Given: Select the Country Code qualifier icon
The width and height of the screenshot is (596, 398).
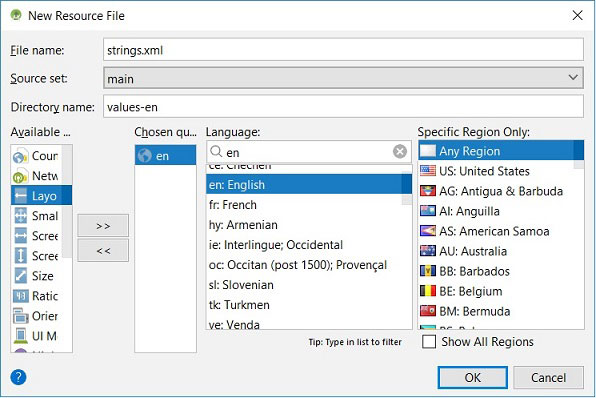Looking at the screenshot, I should [20, 156].
